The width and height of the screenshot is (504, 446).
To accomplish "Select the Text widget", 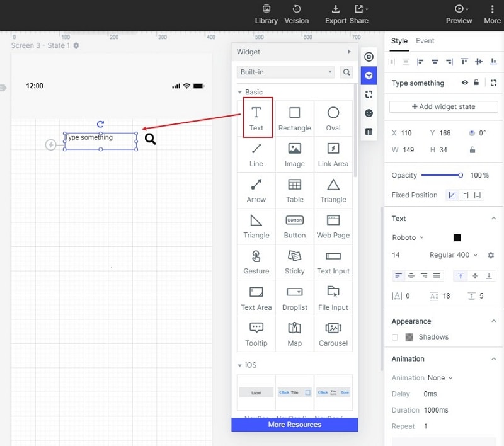I will click(x=258, y=118).
